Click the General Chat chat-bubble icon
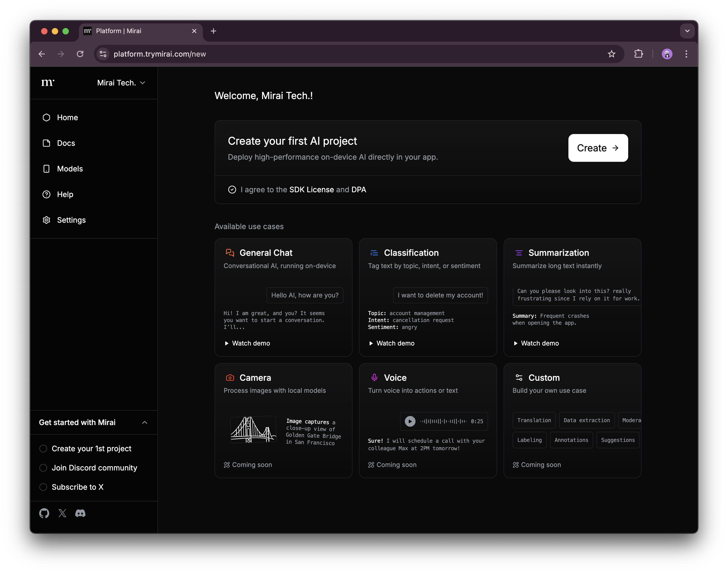The image size is (728, 573). (x=230, y=253)
